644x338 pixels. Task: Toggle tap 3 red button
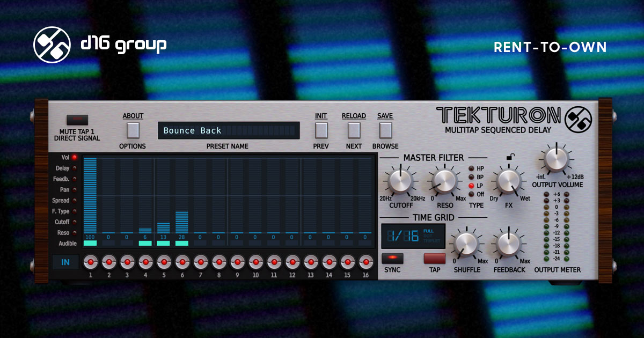pyautogui.click(x=127, y=262)
